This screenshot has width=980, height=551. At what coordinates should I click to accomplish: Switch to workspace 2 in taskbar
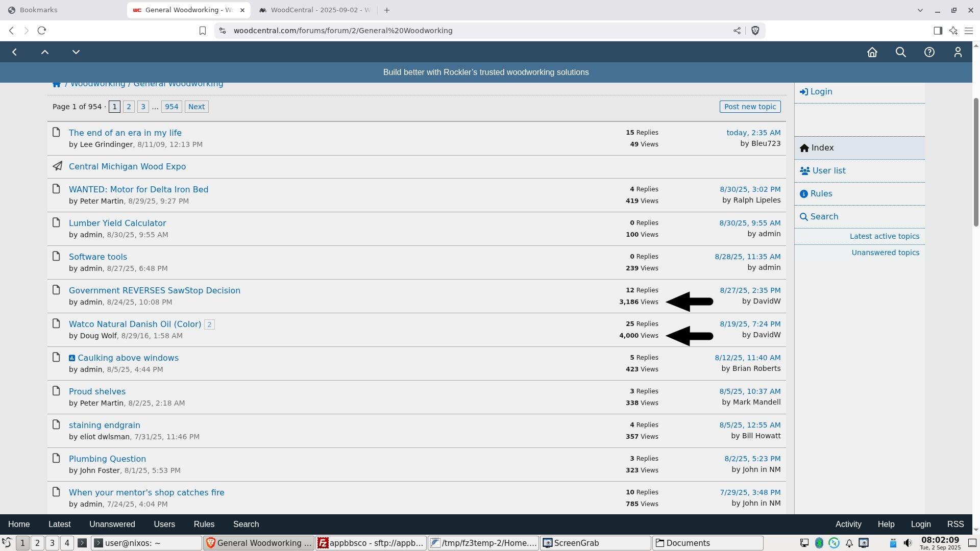click(37, 543)
